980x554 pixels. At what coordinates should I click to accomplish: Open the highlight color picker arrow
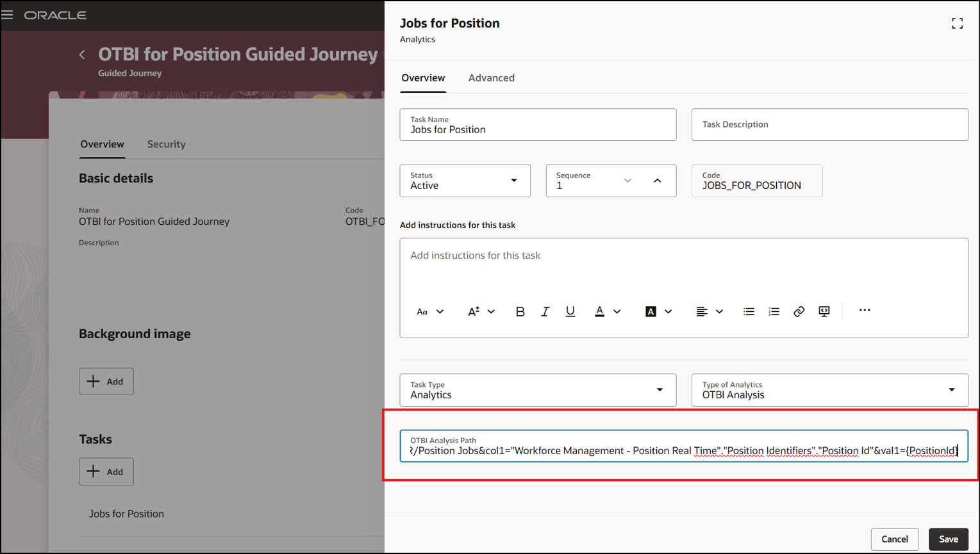(x=668, y=312)
